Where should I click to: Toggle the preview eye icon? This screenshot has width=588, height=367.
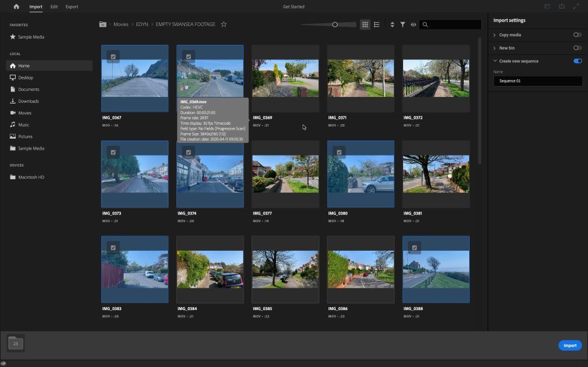pos(413,24)
